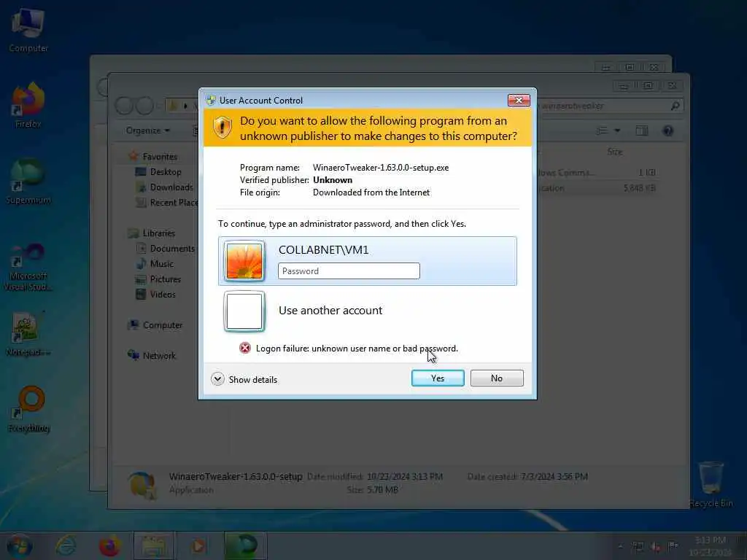Select Favorites in Explorer navigation pane
The image size is (747, 560).
(160, 157)
